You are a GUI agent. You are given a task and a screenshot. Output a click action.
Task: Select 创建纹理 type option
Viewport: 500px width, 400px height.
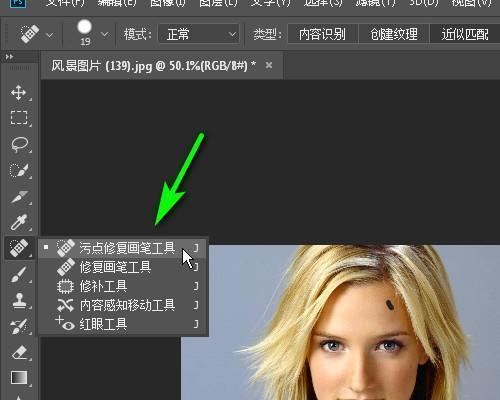coord(394,34)
